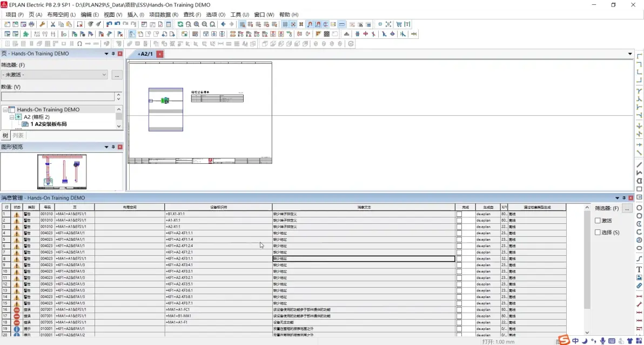The image size is (644, 345).
Task: Switch to the 列表 tab
Action: (18, 135)
